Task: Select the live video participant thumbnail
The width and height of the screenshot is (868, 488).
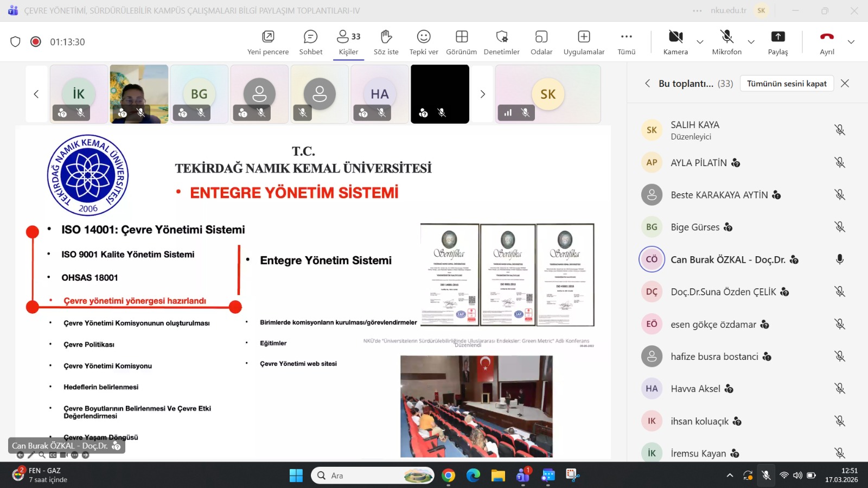Action: coord(139,94)
